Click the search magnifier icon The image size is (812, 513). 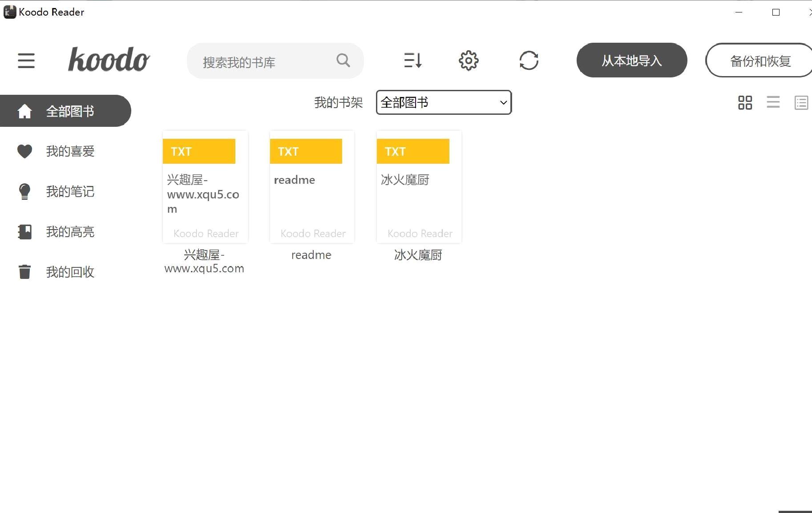tap(343, 60)
